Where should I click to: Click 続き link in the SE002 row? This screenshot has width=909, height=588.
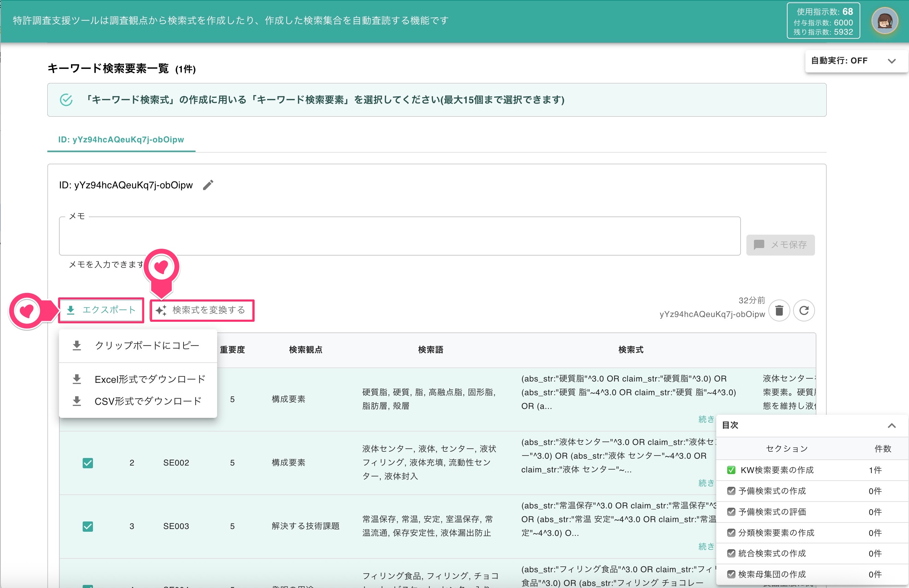[706, 483]
